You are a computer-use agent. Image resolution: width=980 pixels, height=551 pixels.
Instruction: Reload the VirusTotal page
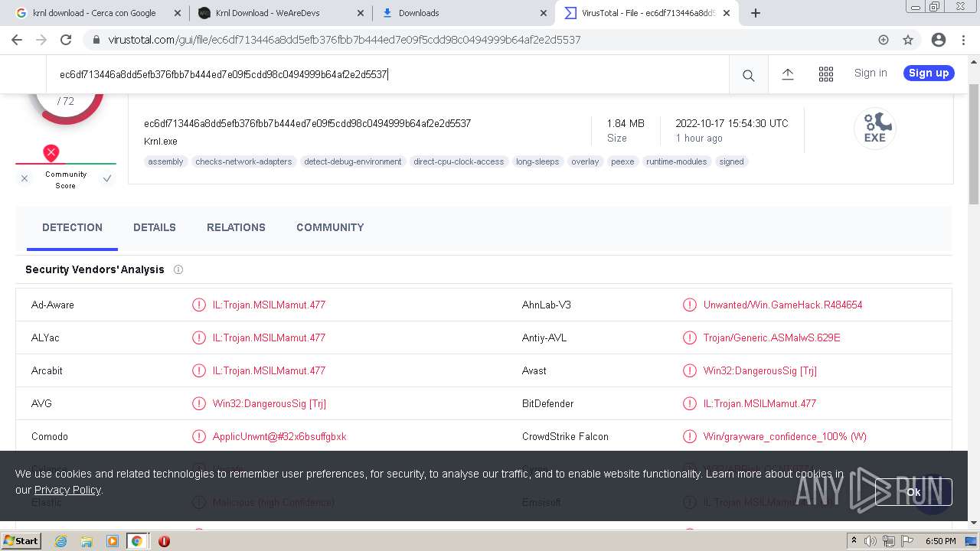(x=66, y=40)
